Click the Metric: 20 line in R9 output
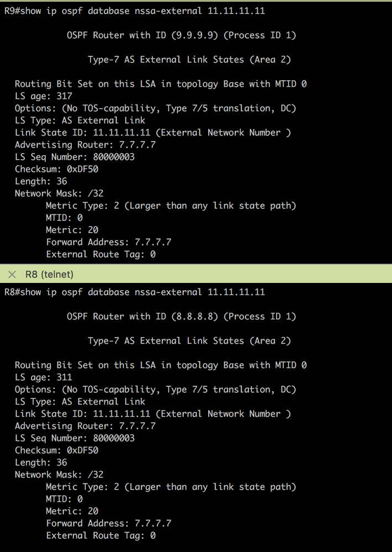 point(72,230)
